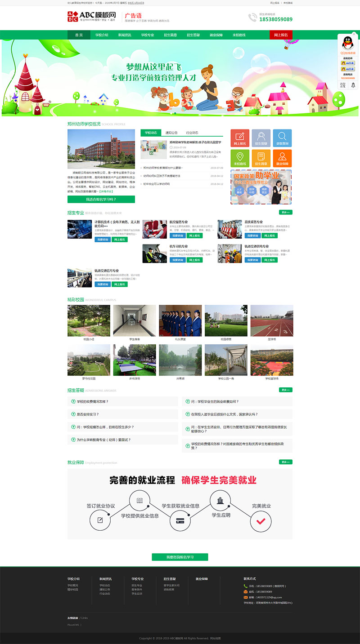
Task: Switch to the 行业动态 tab
Action: point(192,133)
